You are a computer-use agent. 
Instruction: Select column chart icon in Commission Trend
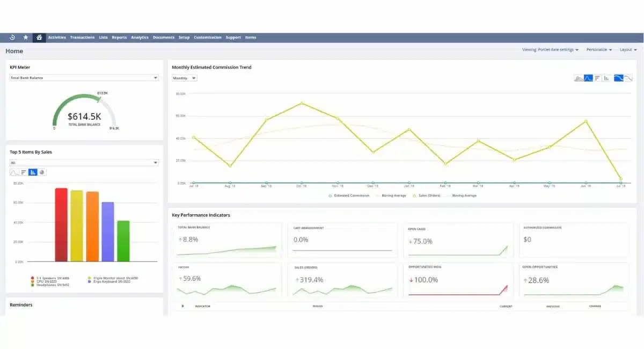tap(606, 78)
